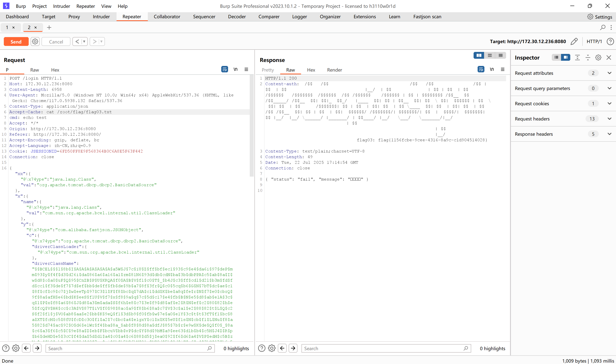Screen dimensions: 616x364
Task: Toggle line wrap in the Request pane
Action: [x=224, y=69]
